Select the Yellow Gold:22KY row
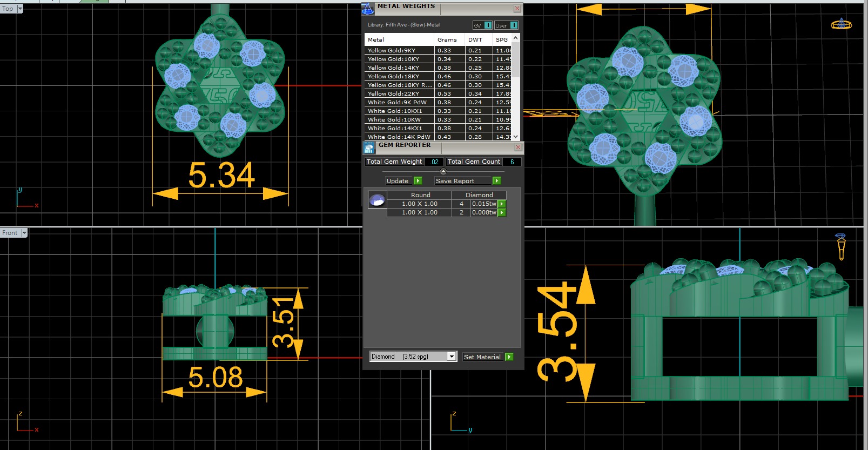Image resolution: width=868 pixels, height=450 pixels. (x=438, y=93)
